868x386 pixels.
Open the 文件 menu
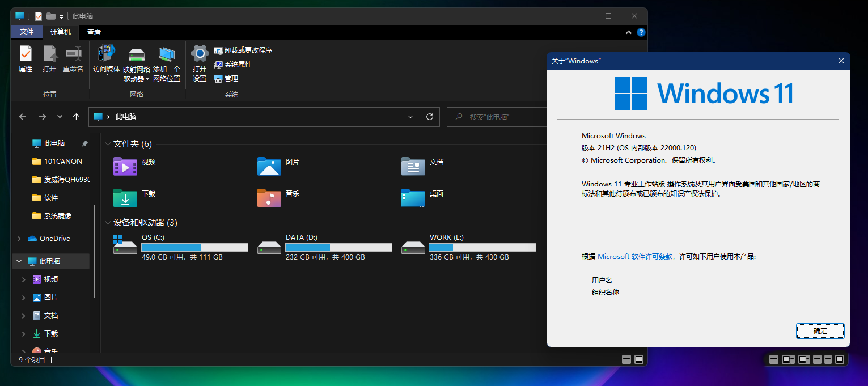(x=26, y=32)
